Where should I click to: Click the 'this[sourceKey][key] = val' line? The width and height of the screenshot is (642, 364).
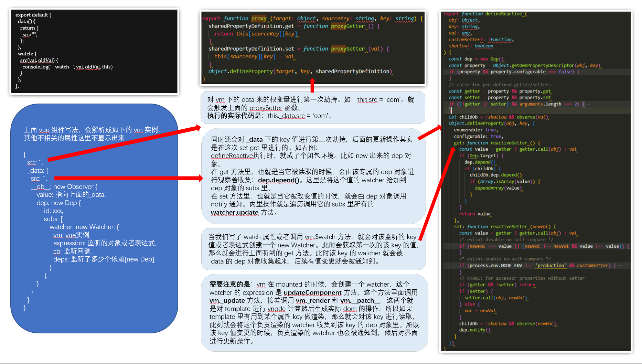coord(255,56)
